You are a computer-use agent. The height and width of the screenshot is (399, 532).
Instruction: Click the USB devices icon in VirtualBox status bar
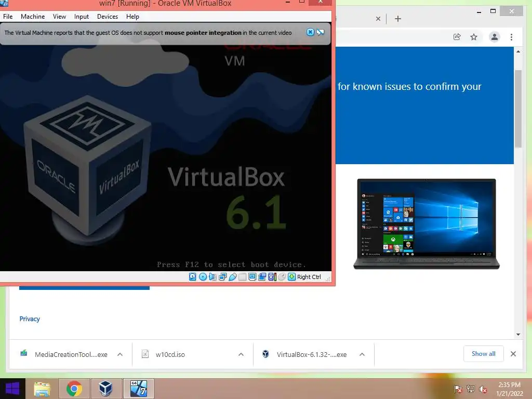coord(232,277)
